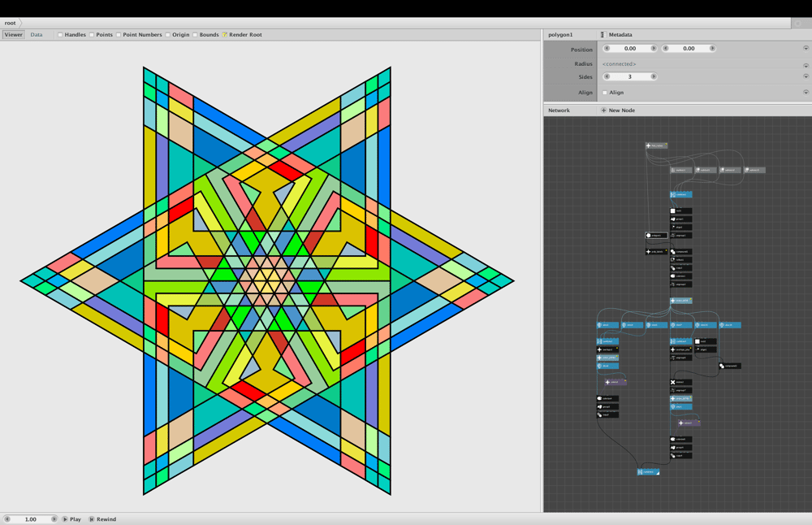Screen dimensions: 812x525
Task: Enable the Points checkbox
Action: (92, 35)
